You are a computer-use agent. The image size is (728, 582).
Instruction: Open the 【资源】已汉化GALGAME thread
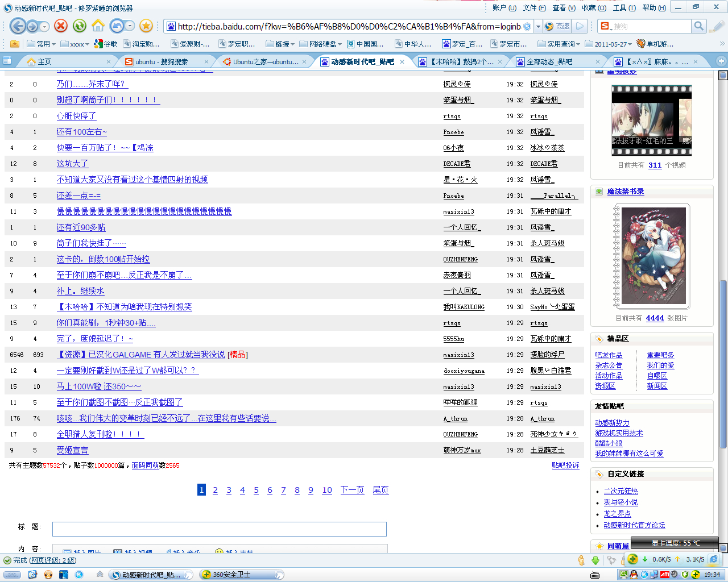pyautogui.click(x=142, y=355)
